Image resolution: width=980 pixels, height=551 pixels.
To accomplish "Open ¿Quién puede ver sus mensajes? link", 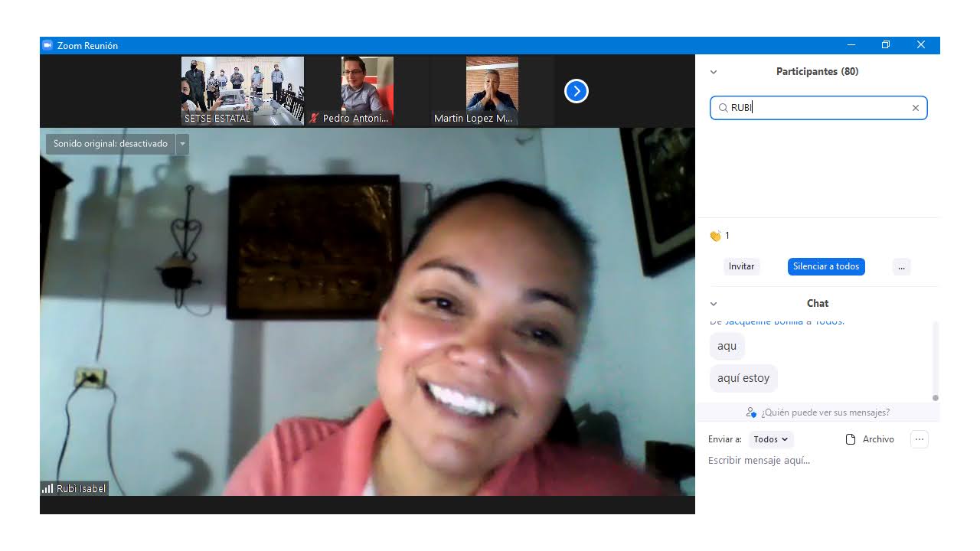I will click(x=825, y=412).
